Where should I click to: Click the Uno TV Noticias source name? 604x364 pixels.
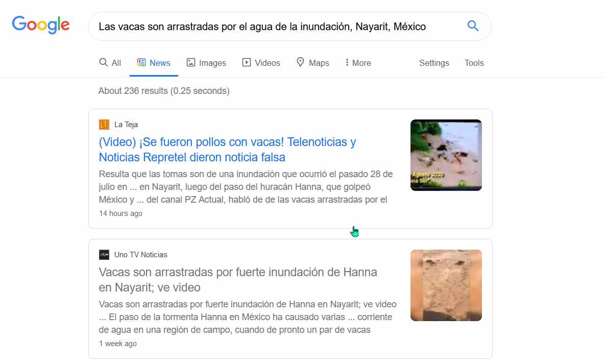pyautogui.click(x=140, y=255)
